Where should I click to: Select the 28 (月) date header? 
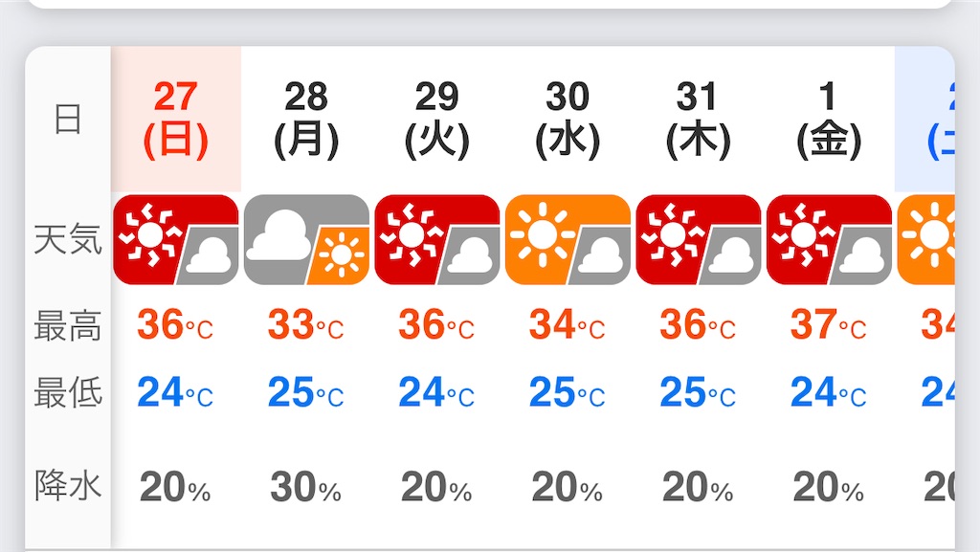coord(306,120)
